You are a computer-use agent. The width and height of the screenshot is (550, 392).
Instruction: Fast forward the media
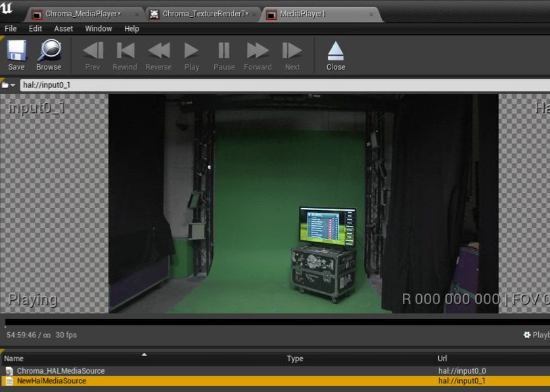tap(258, 55)
